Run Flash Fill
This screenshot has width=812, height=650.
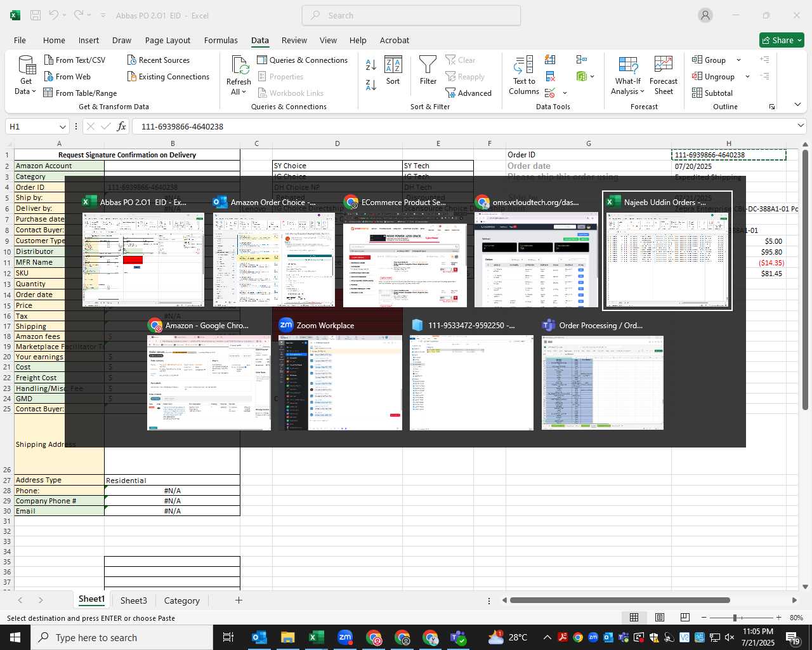551,60
